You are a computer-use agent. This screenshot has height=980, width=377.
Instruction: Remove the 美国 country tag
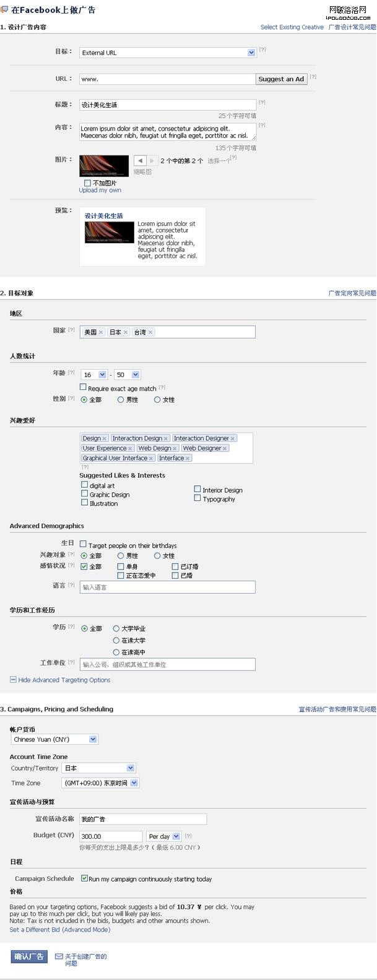pyautogui.click(x=101, y=332)
